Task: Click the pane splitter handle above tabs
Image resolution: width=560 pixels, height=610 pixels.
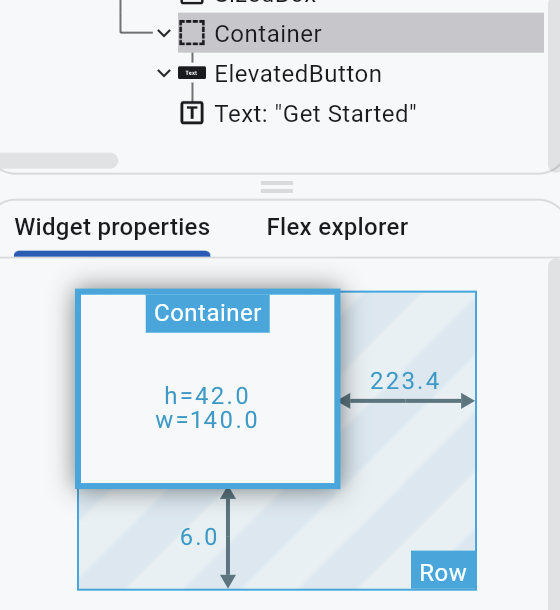Action: [x=277, y=187]
